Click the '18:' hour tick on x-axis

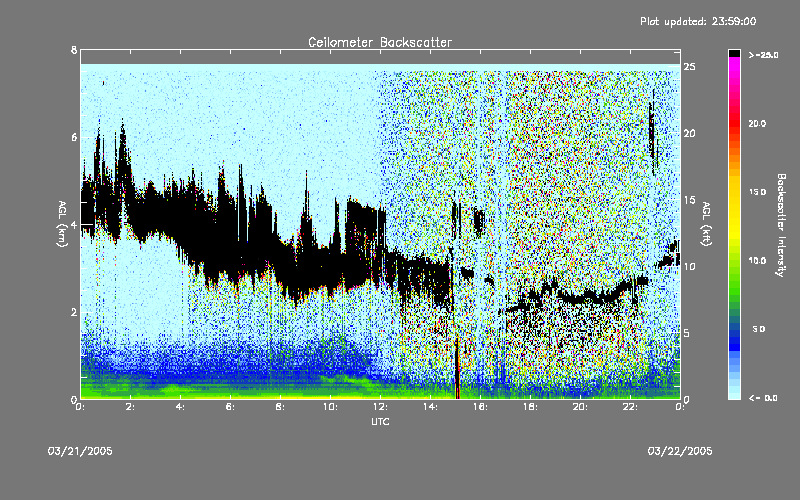click(x=530, y=407)
